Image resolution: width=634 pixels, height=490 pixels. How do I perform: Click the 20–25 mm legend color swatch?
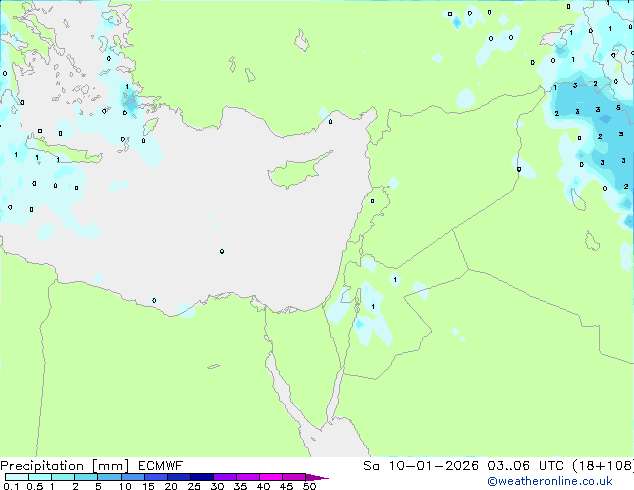179,477
